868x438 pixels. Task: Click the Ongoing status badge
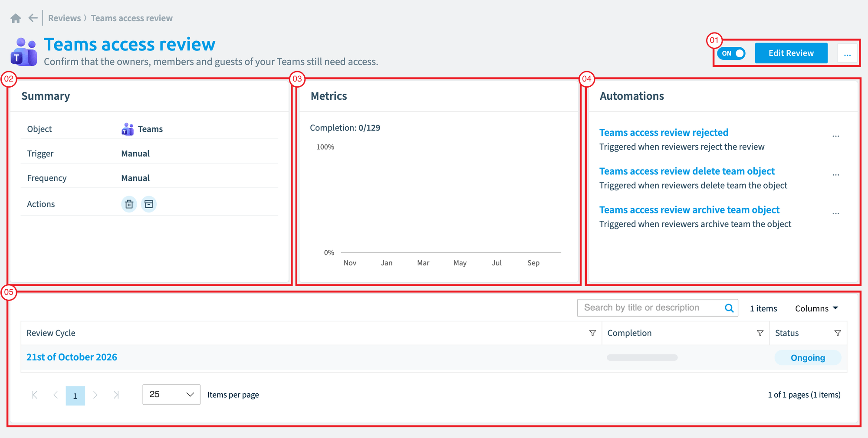[x=808, y=357]
